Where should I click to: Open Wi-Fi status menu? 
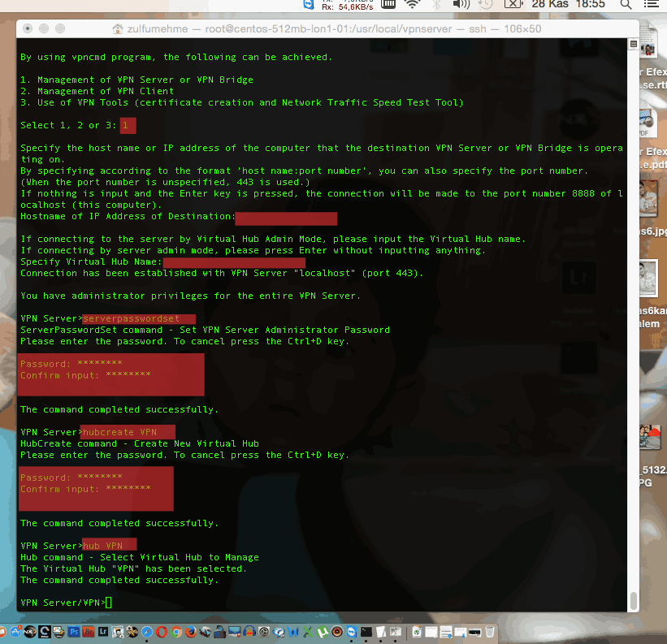click(x=413, y=5)
